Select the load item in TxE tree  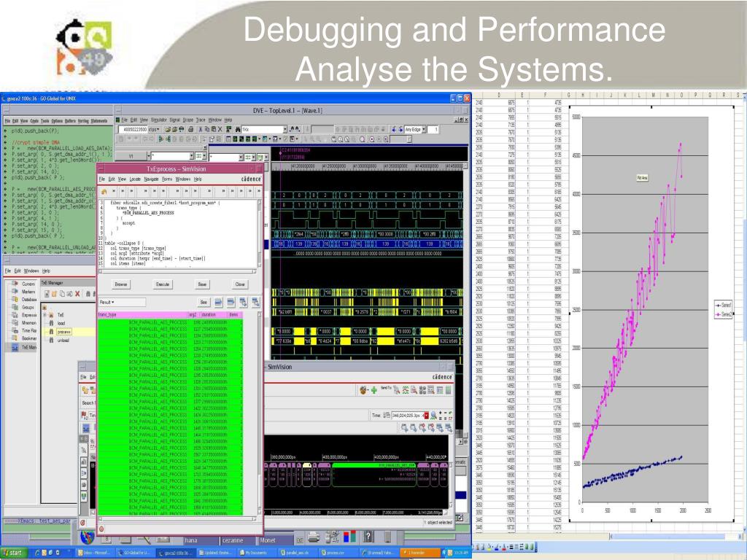tap(61, 323)
